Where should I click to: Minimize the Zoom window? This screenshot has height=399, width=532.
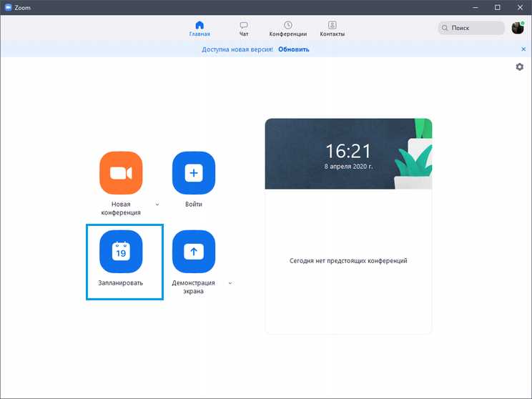[476, 7]
